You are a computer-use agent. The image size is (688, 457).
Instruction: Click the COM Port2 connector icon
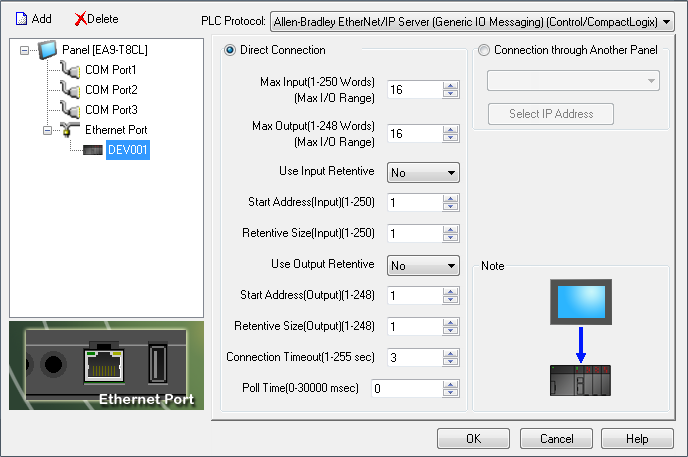pyautogui.click(x=70, y=90)
